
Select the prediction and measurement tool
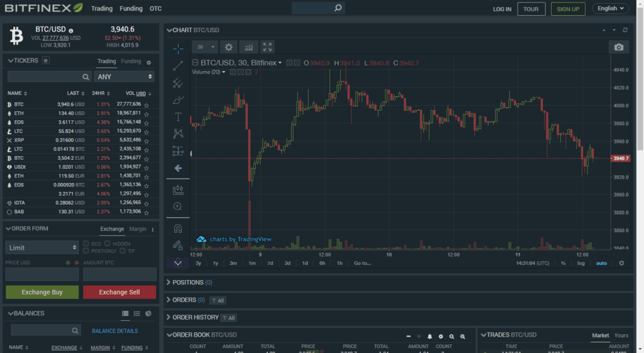pyautogui.click(x=178, y=151)
